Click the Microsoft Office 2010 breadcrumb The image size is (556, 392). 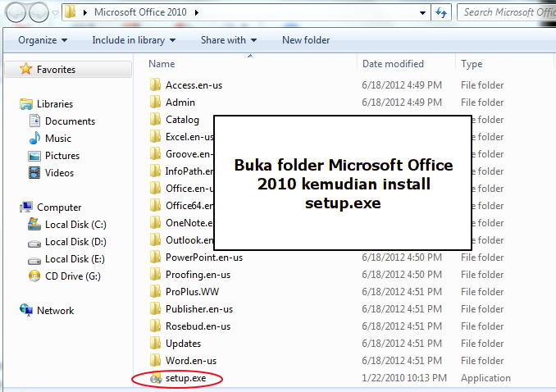(x=140, y=12)
